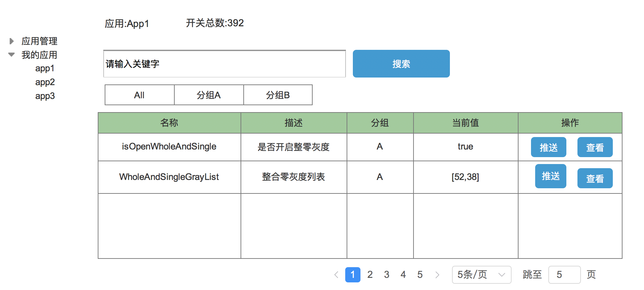Focus the keyword search input field
644x290 pixels.
(225, 64)
